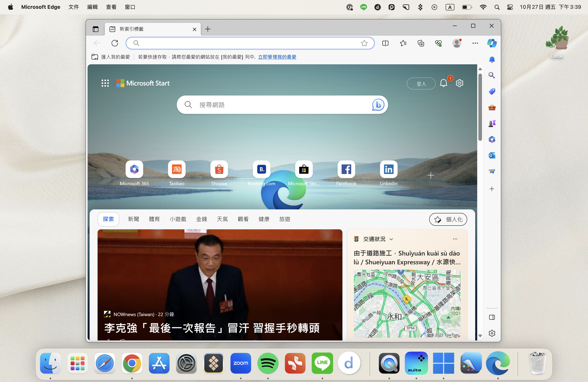Viewport: 588px width, 382px height.
Task: Open favorites list icon in toolbar
Action: [x=403, y=43]
